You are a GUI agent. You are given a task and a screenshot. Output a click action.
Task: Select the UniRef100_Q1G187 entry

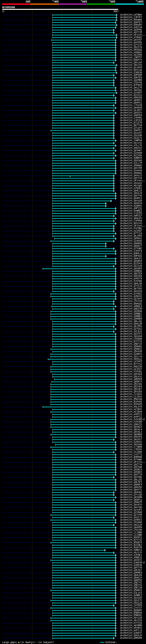point(131,133)
